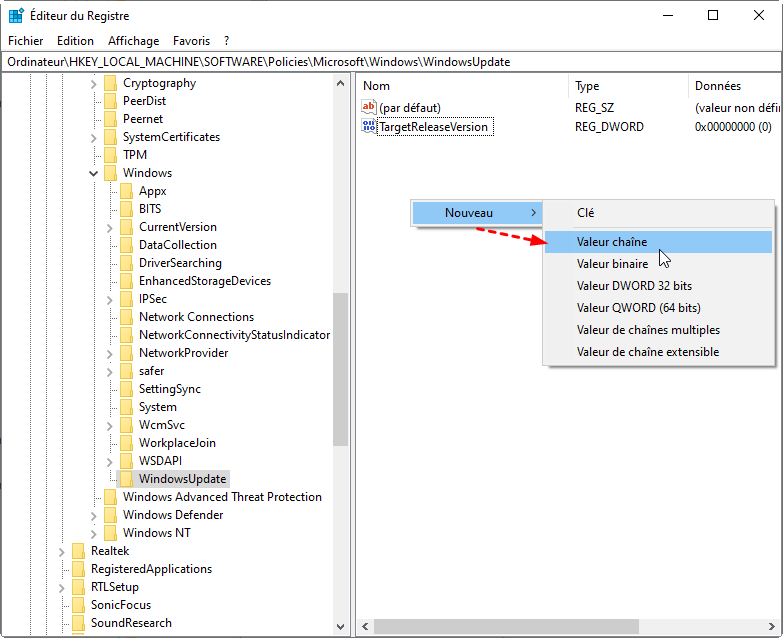Expand the CurrentVersion key
The image size is (783, 638).
[x=109, y=228]
